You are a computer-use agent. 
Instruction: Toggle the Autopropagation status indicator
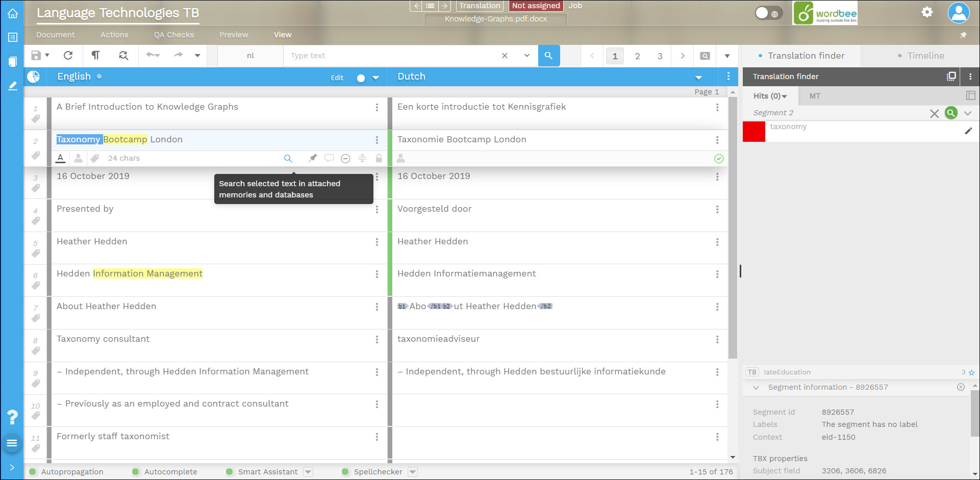(x=33, y=472)
